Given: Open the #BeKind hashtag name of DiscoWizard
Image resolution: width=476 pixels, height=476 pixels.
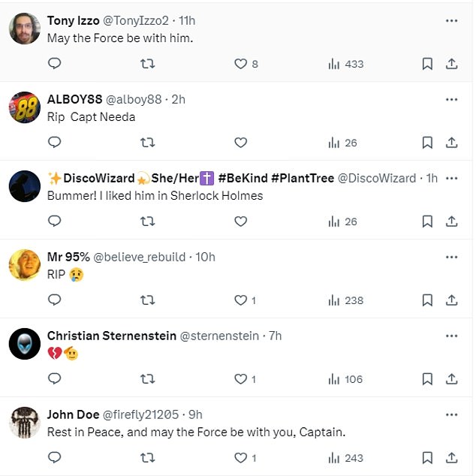Looking at the screenshot, I should [243, 178].
